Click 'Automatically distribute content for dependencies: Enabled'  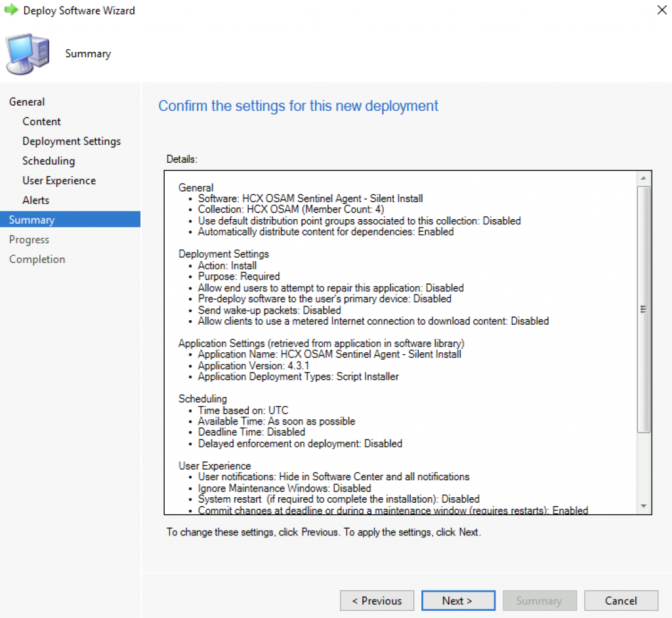point(325,232)
